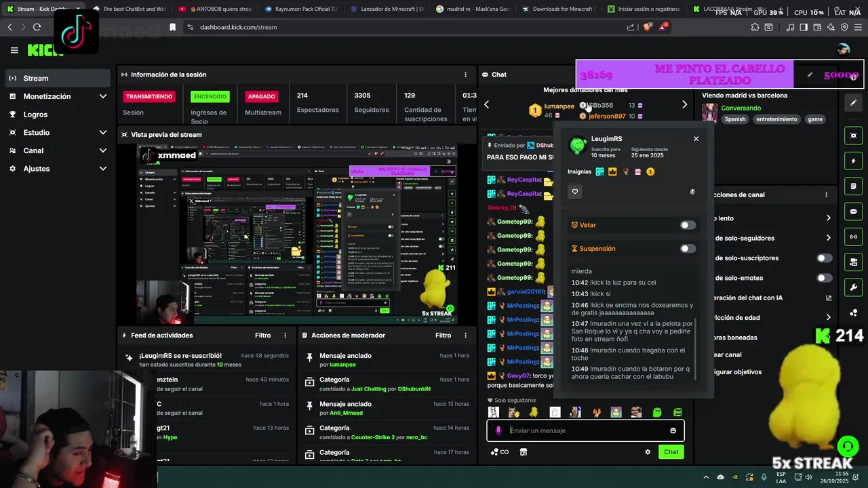Show previous top donors arrow

click(x=486, y=104)
